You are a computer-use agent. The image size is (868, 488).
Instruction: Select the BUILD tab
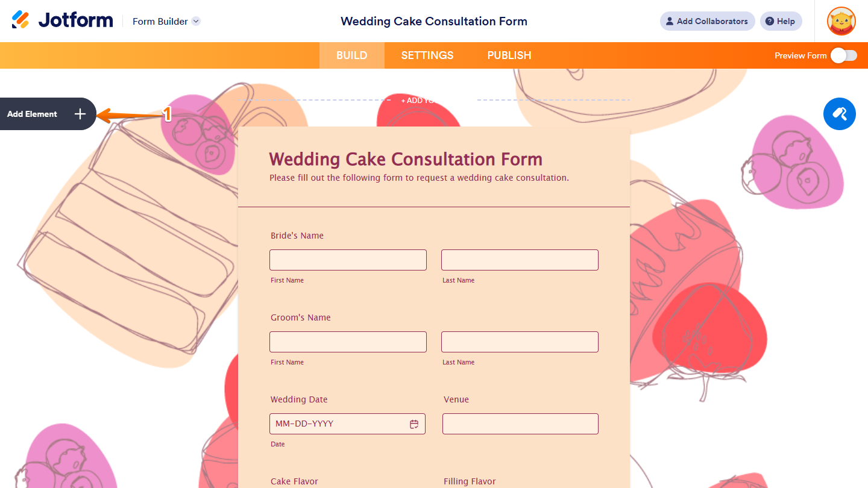point(351,55)
